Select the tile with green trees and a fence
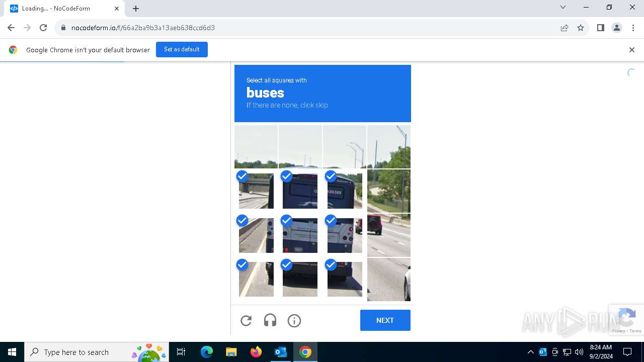The image size is (644, 362). pyautogui.click(x=389, y=191)
